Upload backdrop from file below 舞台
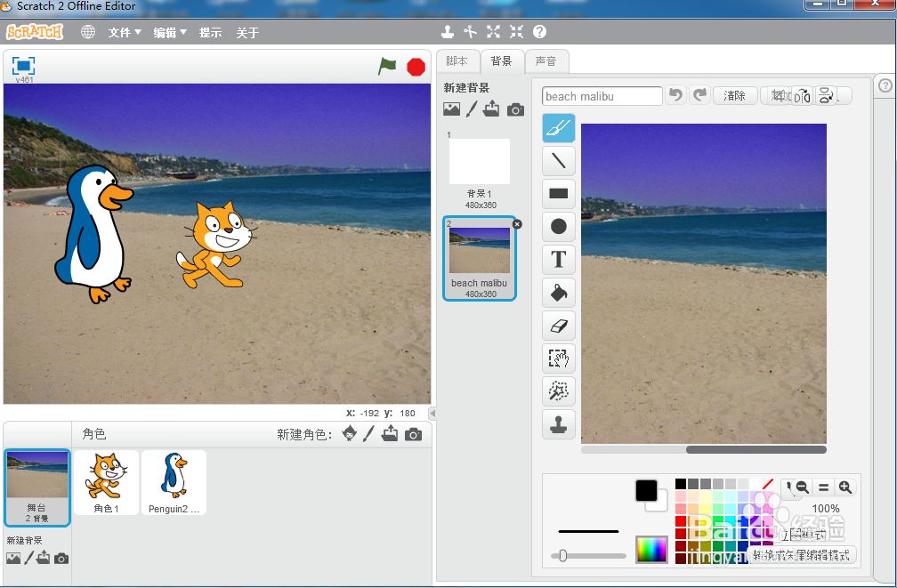The width and height of the screenshot is (897, 588). pyautogui.click(x=44, y=558)
